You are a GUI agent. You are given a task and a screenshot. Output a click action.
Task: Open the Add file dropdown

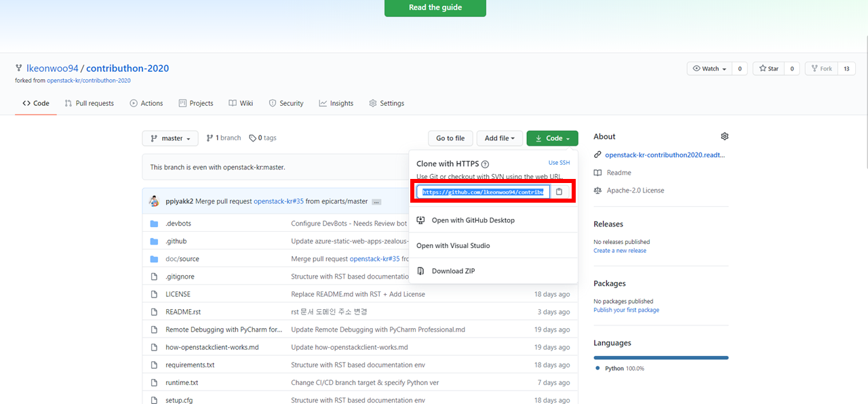(500, 138)
